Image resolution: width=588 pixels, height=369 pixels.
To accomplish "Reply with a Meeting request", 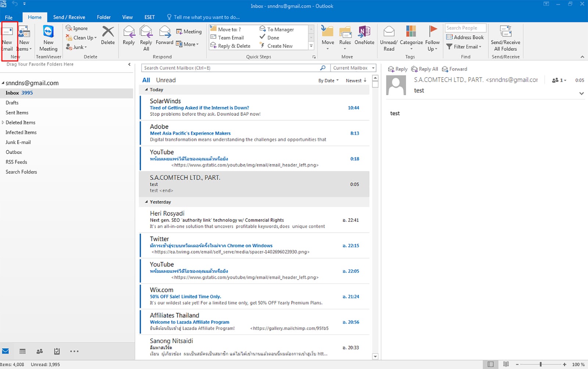I will click(189, 32).
